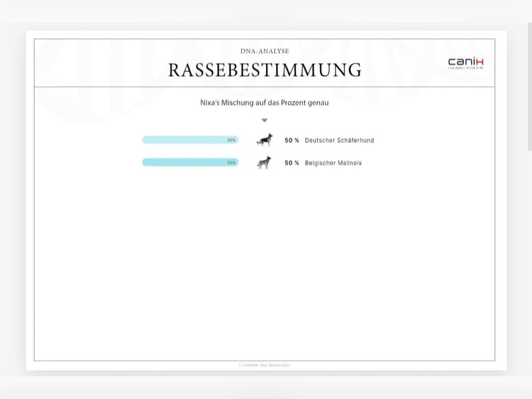Click the canix logo in the header
This screenshot has width=532, height=399.
(x=465, y=61)
